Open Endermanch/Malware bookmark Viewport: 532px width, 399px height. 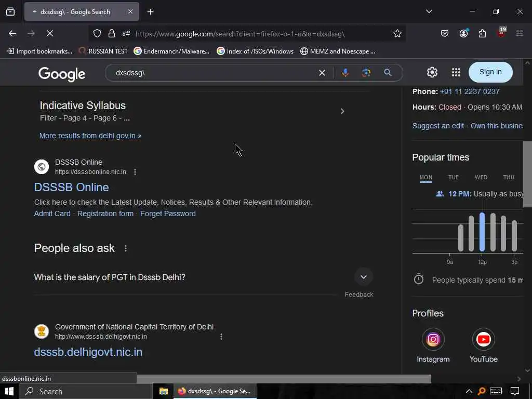tap(171, 51)
